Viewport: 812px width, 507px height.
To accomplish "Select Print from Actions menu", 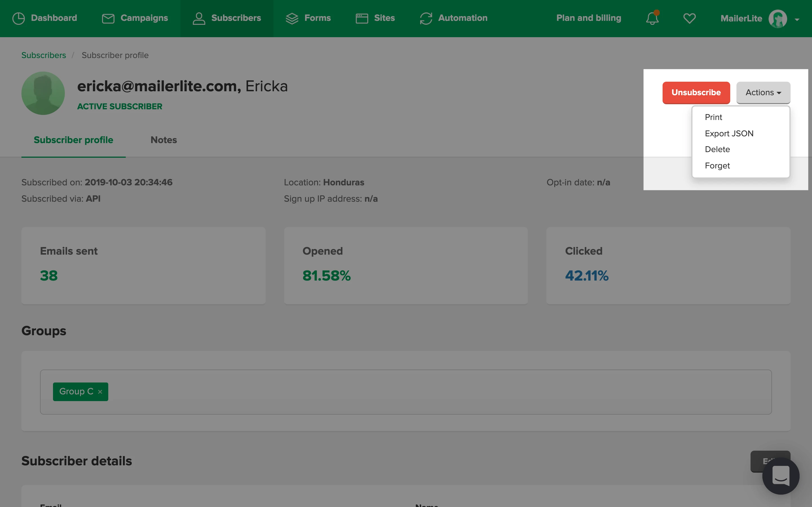I will click(x=713, y=117).
